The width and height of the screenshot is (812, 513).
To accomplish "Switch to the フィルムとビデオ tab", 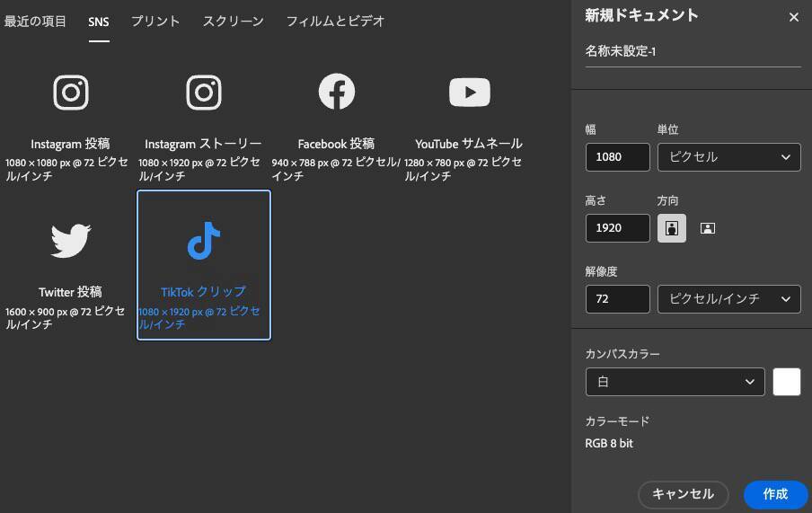I will point(335,22).
